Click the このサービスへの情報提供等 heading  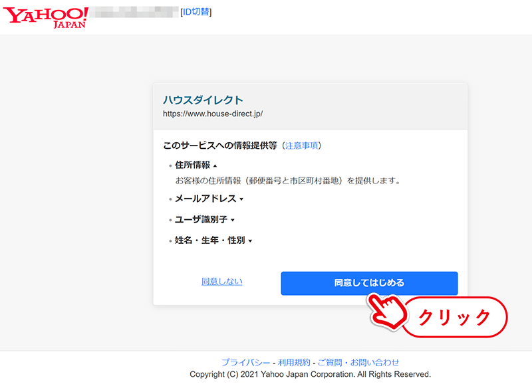(220, 146)
